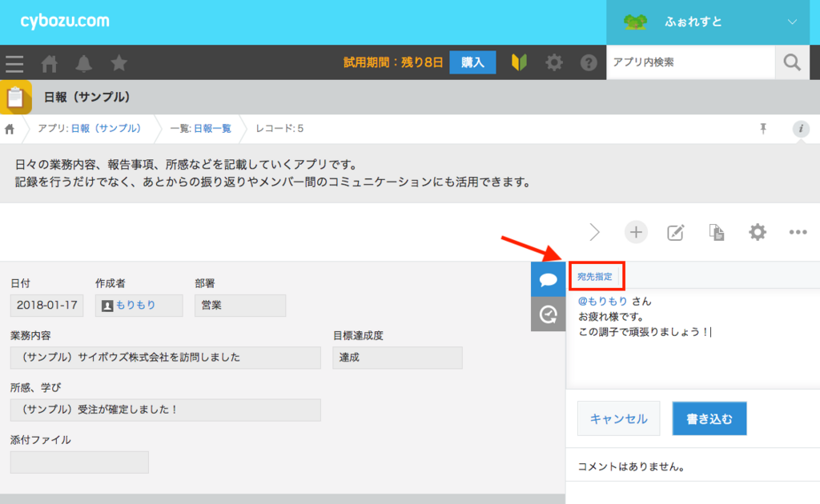Click inside the comment text area

[693, 339]
